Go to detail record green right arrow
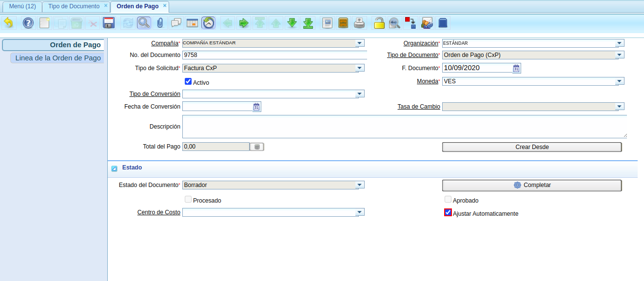This screenshot has height=281, width=644. pos(244,23)
